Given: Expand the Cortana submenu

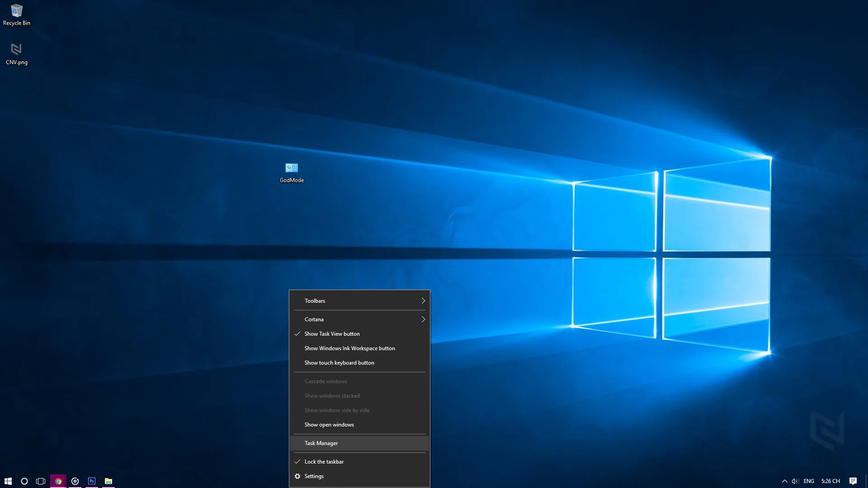Looking at the screenshot, I should click(x=359, y=319).
